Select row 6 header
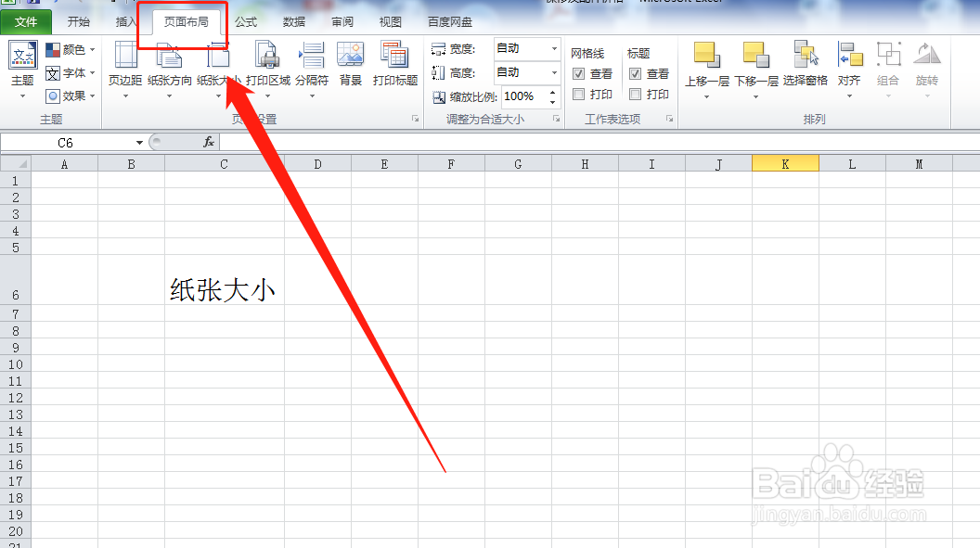The height and width of the screenshot is (548, 980). tap(16, 279)
